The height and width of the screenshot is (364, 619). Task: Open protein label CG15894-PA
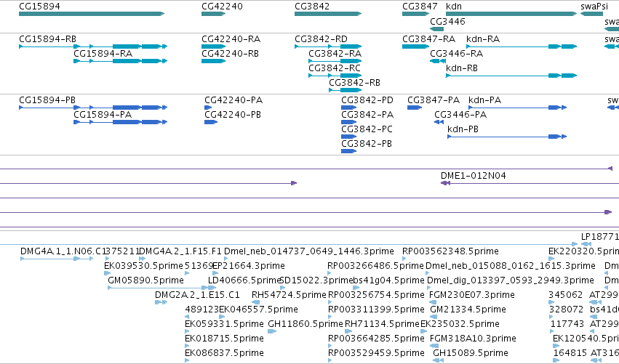click(x=103, y=115)
